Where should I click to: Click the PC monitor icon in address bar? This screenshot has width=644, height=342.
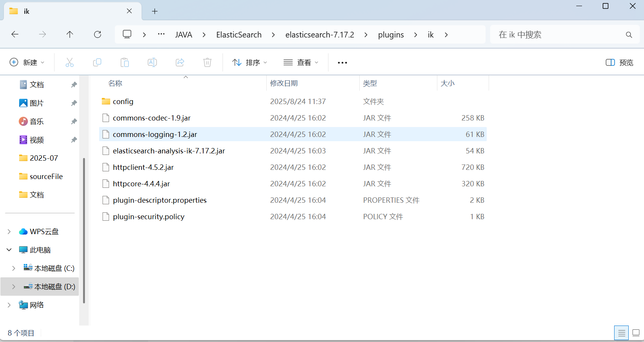127,34
